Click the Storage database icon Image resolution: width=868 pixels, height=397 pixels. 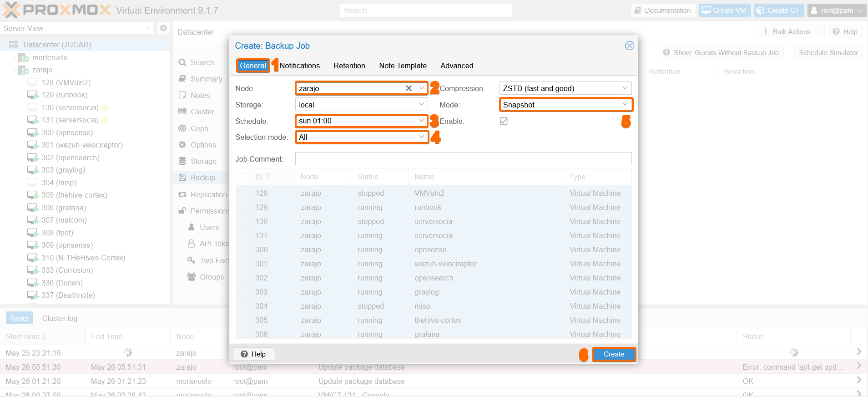[182, 161]
